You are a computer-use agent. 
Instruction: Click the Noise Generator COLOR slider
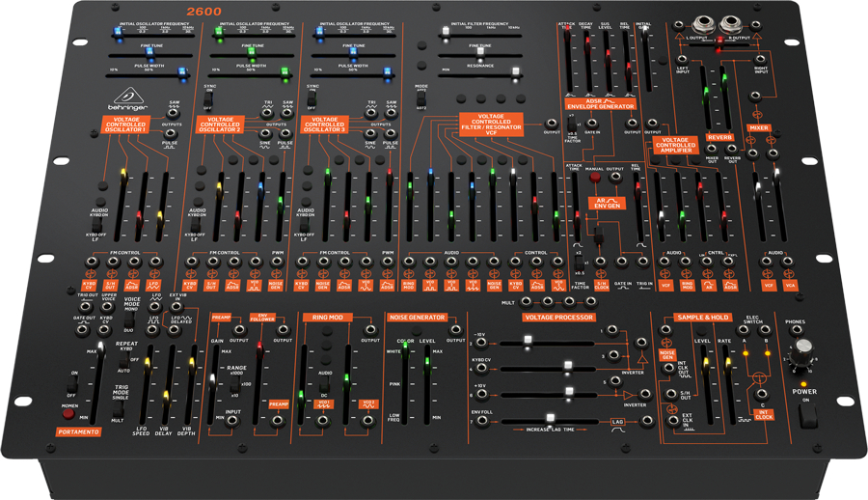[405, 383]
